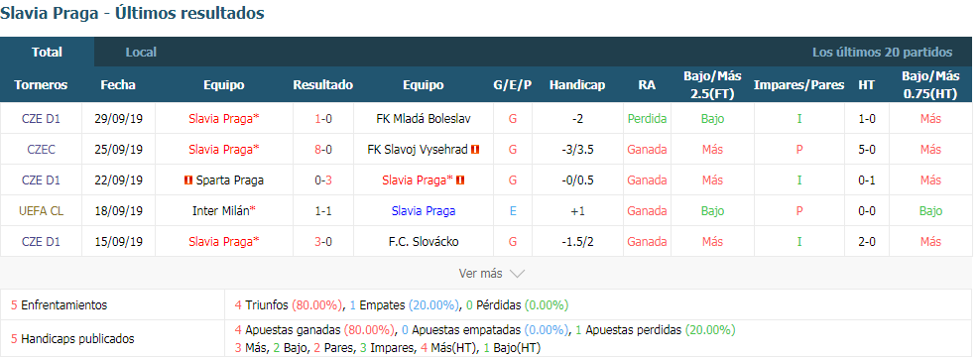Select the CZEC tournament link
Screen dimensions: 980x359
coord(41,149)
